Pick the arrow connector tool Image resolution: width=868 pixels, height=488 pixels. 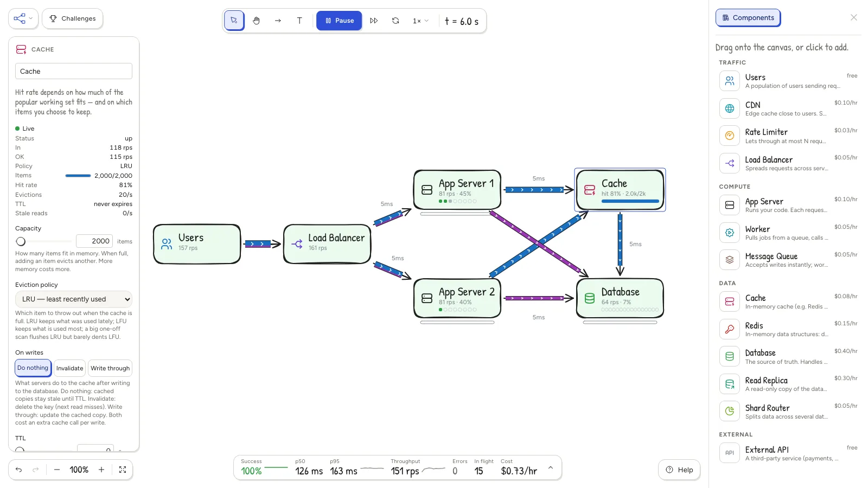[x=278, y=21]
